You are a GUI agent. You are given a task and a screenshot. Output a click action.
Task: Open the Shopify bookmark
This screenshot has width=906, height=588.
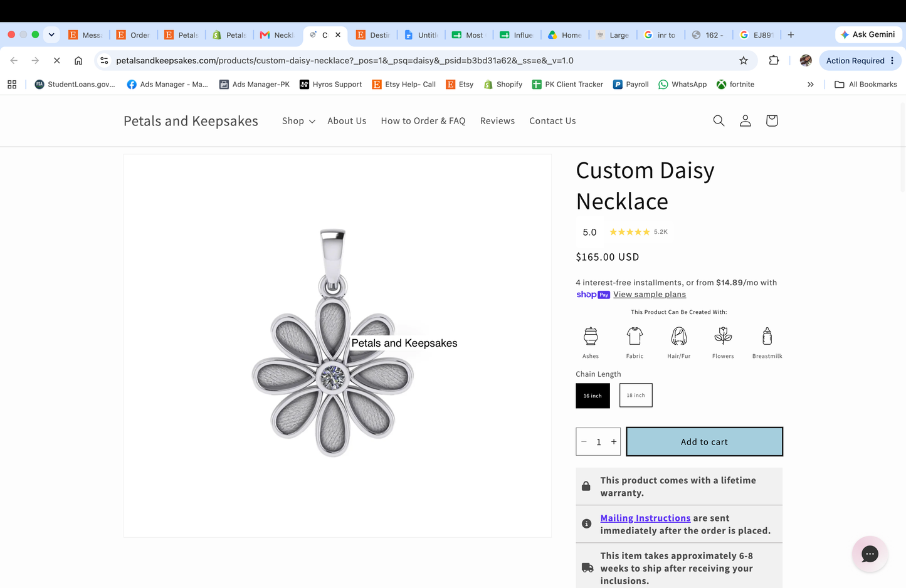(503, 84)
